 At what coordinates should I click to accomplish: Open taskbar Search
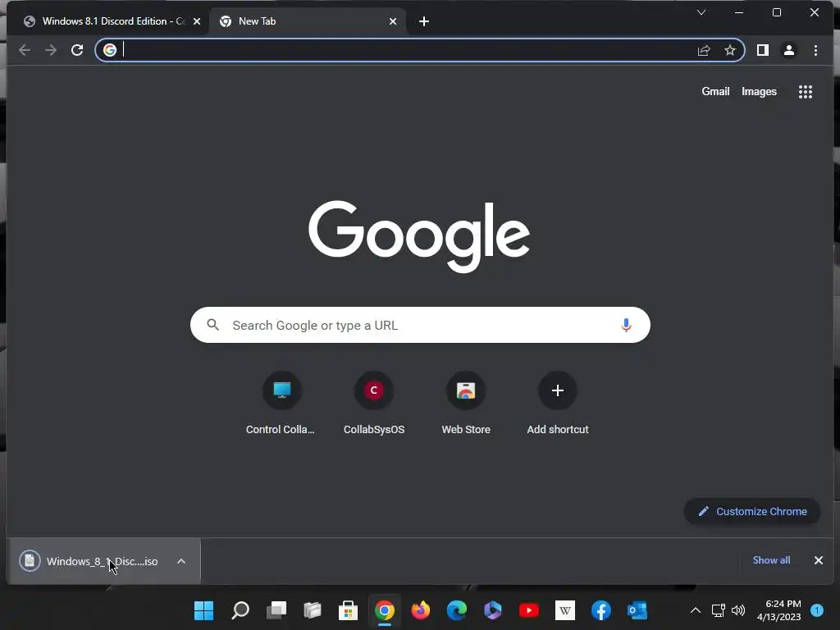[x=240, y=610]
